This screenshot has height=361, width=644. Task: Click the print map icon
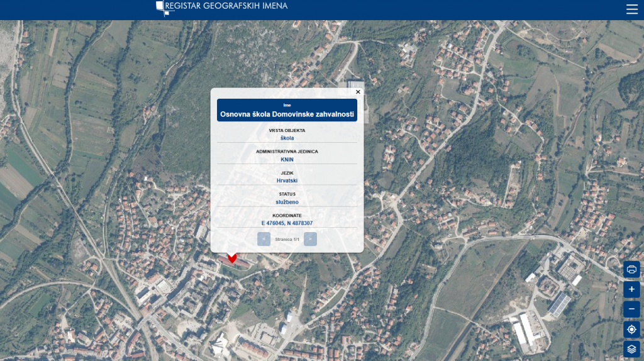point(631,269)
